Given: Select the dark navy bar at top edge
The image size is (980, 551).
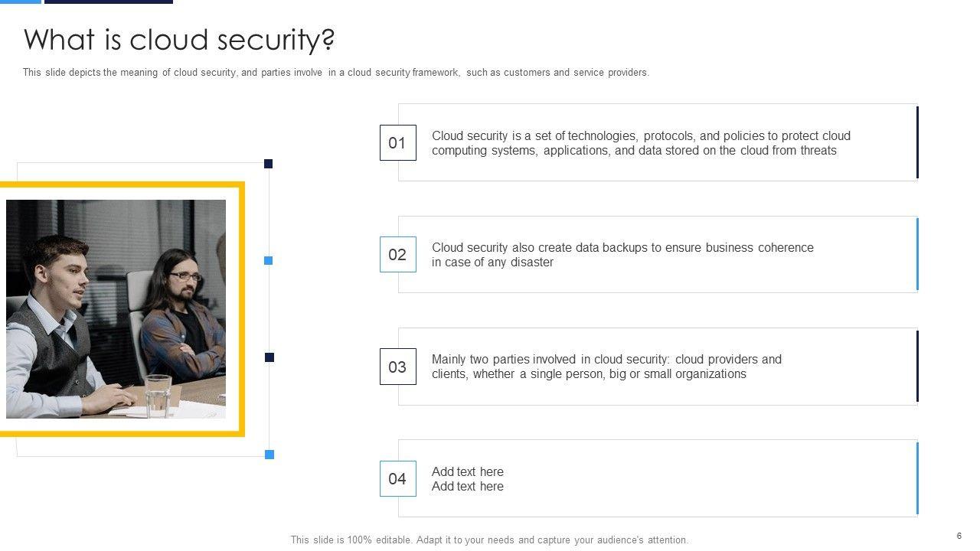Looking at the screenshot, I should [109, 2].
